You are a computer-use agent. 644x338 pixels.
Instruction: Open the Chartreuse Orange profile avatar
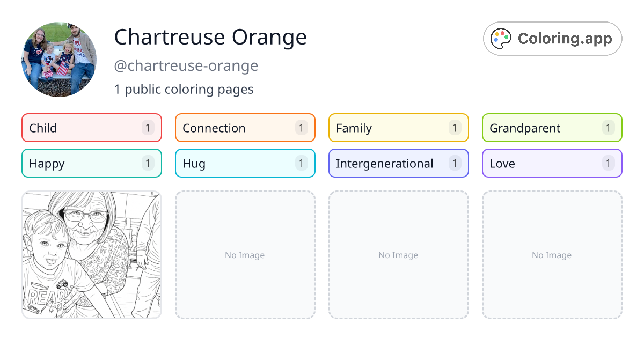tap(59, 60)
